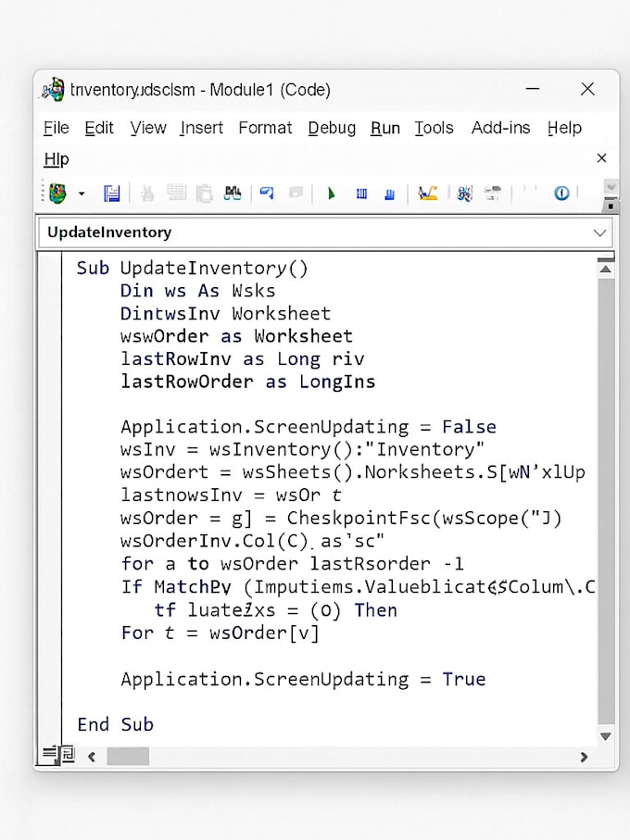630x840 pixels.
Task: Click the vertical scrollbar thumb
Action: pyautogui.click(x=606, y=502)
